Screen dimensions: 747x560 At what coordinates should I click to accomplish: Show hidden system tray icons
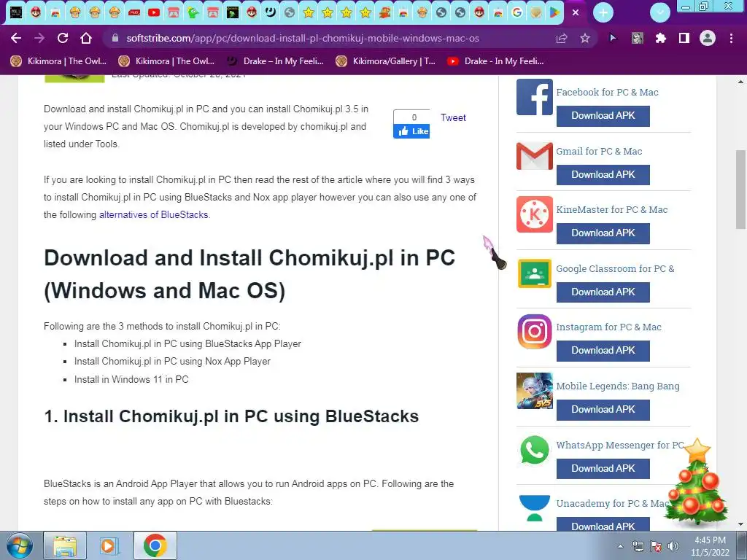tap(620, 546)
